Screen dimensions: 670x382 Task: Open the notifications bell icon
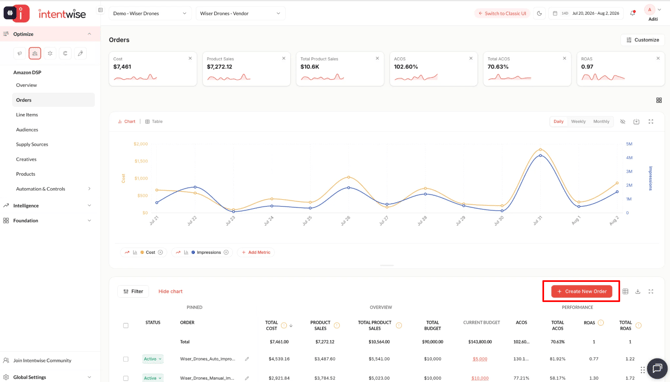(633, 13)
